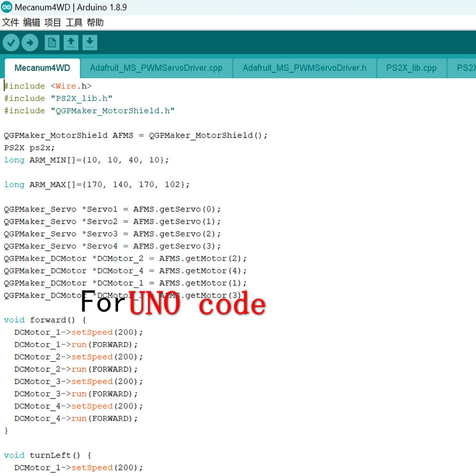The width and height of the screenshot is (476, 476).
Task: Save the sketch with Save icon
Action: click(90, 42)
